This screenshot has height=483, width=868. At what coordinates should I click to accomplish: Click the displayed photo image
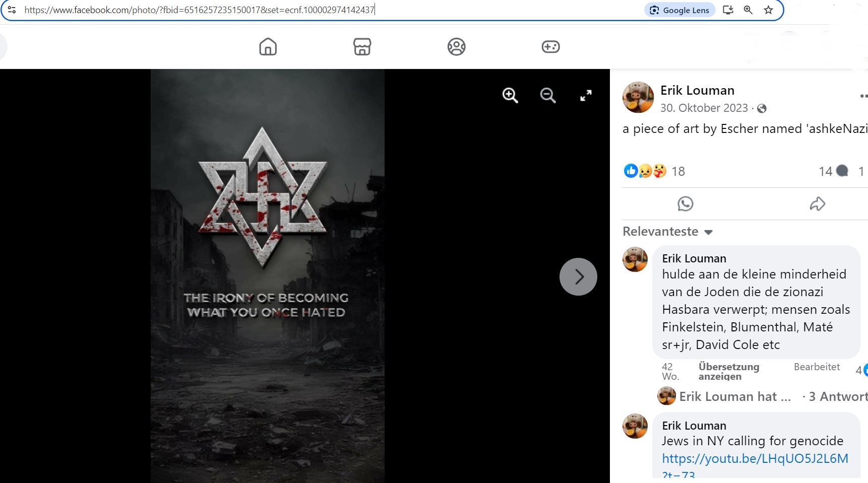(267, 276)
